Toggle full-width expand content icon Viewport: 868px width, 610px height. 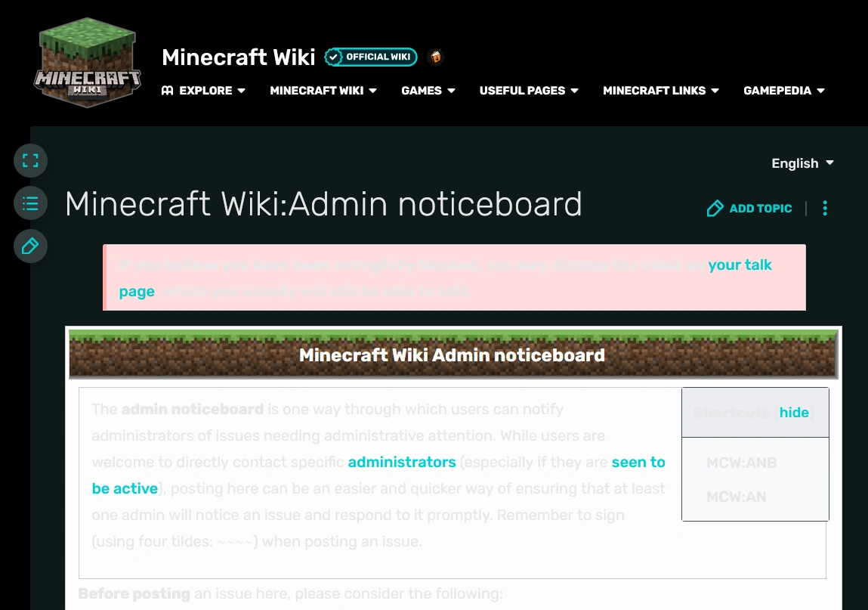[30, 161]
